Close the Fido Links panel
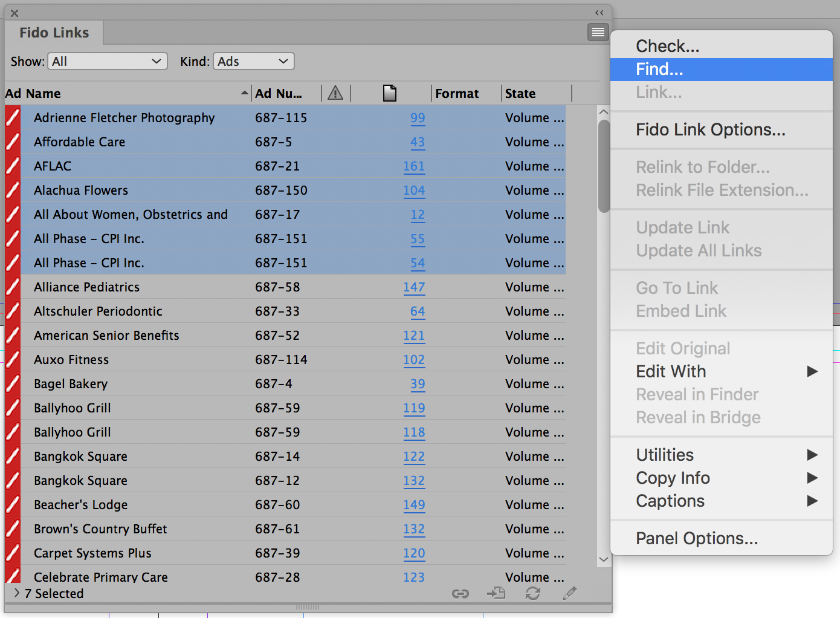Screen dimensions: 840x618 (x=15, y=13)
